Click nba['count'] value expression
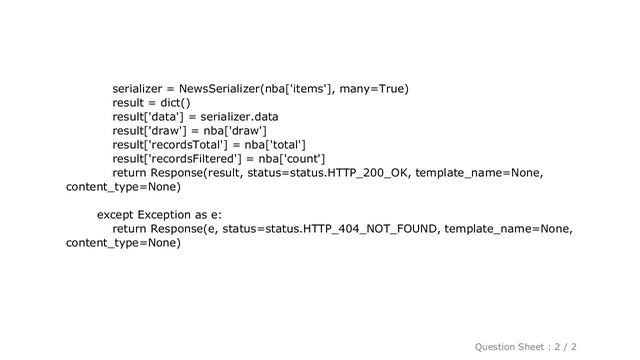 click(291, 159)
